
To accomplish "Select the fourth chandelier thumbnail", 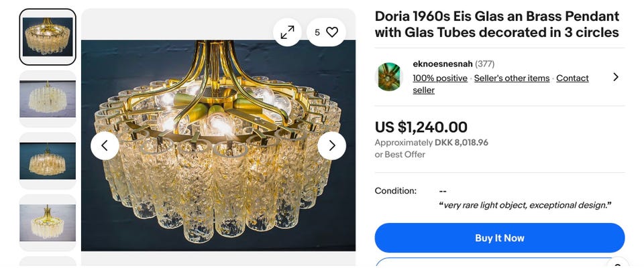I will 48,222.
